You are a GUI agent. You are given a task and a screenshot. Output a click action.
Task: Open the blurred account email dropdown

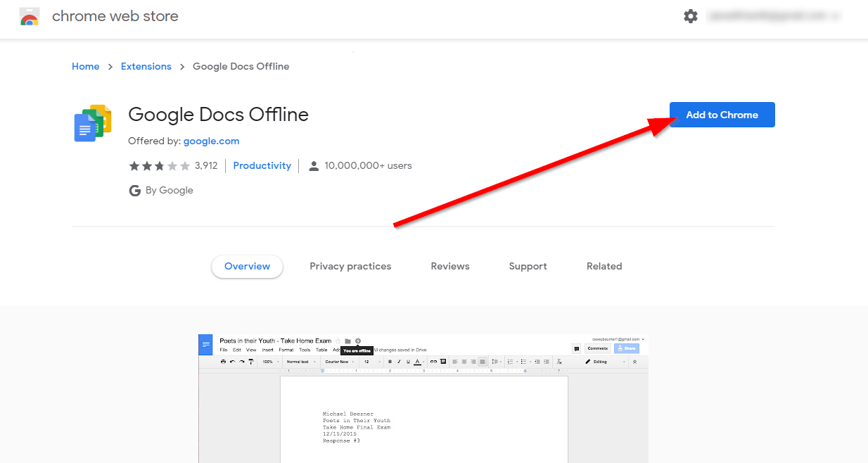click(774, 16)
